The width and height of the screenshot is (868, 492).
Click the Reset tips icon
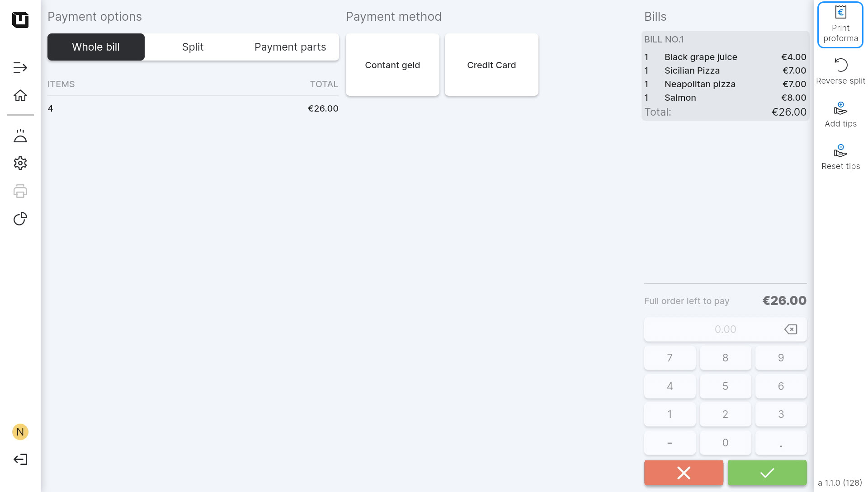[840, 151]
